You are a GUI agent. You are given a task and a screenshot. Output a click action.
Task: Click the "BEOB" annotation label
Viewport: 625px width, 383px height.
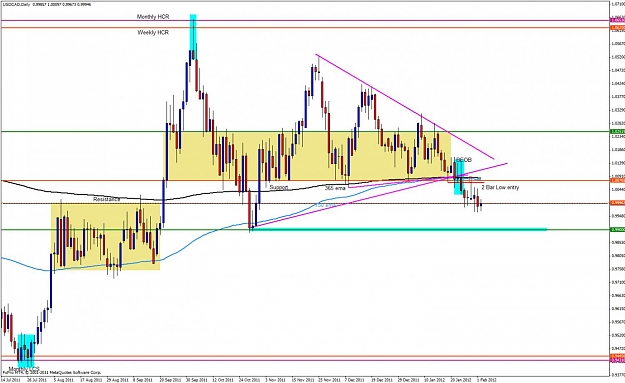coord(464,159)
